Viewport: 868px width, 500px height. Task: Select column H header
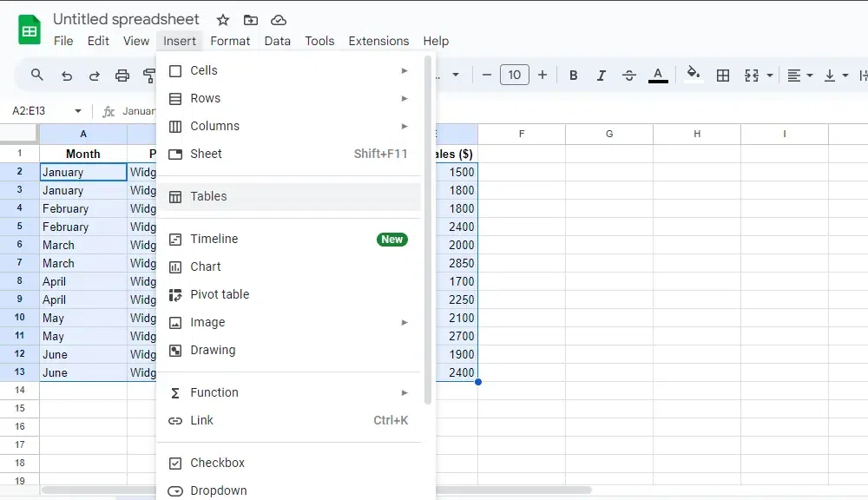(697, 134)
